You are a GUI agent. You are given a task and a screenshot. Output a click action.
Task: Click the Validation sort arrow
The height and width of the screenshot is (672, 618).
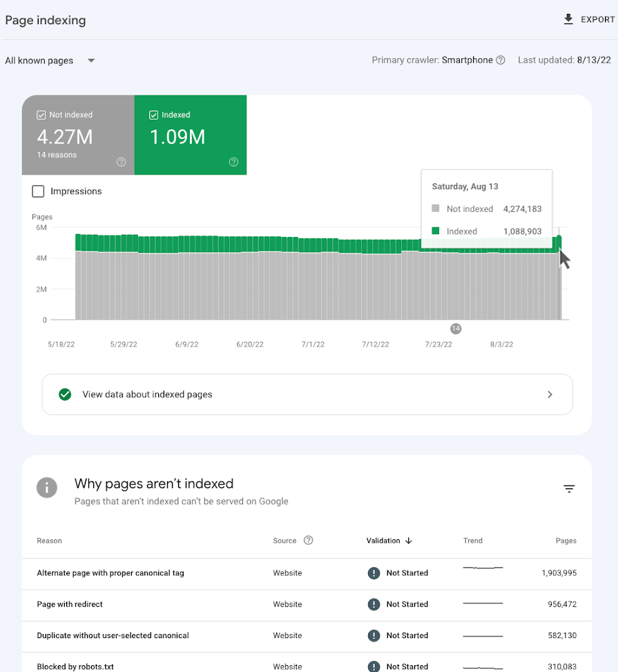pyautogui.click(x=408, y=540)
